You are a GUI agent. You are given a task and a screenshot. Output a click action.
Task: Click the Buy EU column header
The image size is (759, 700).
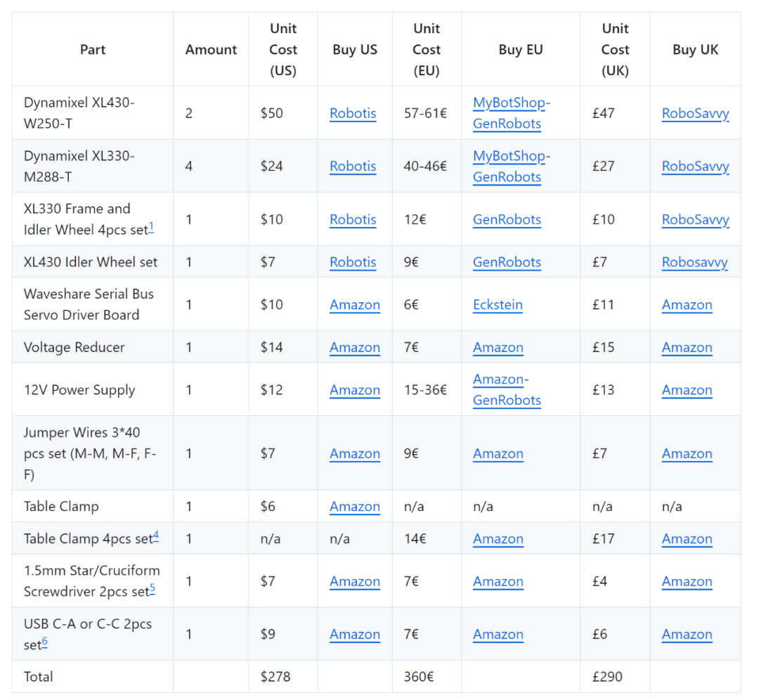520,49
